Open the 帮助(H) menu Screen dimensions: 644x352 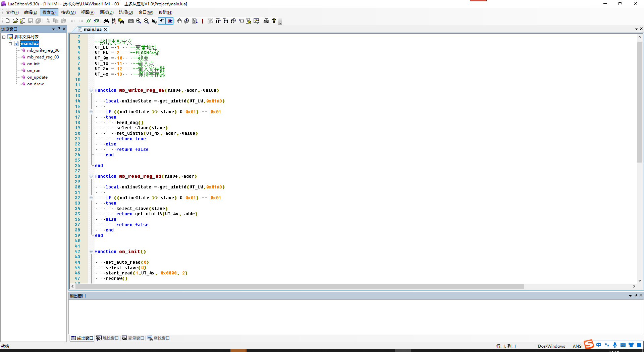pos(165,12)
